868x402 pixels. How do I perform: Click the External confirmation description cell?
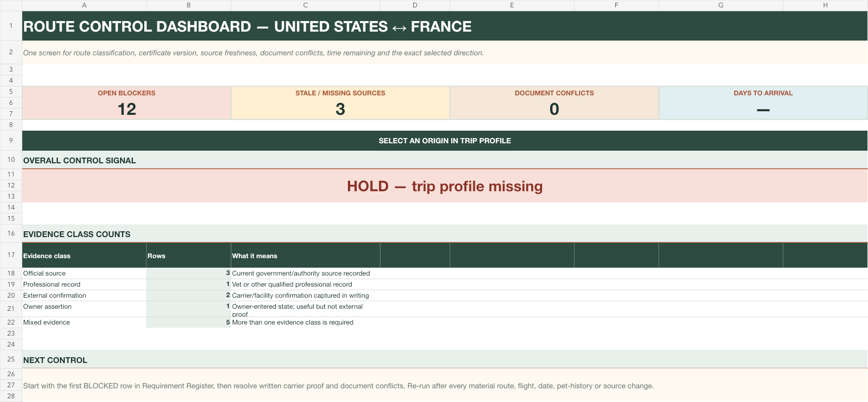pyautogui.click(x=305, y=296)
